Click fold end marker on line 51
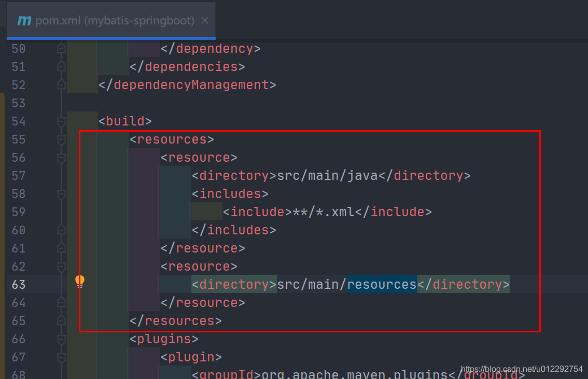588x379 pixels. [61, 67]
